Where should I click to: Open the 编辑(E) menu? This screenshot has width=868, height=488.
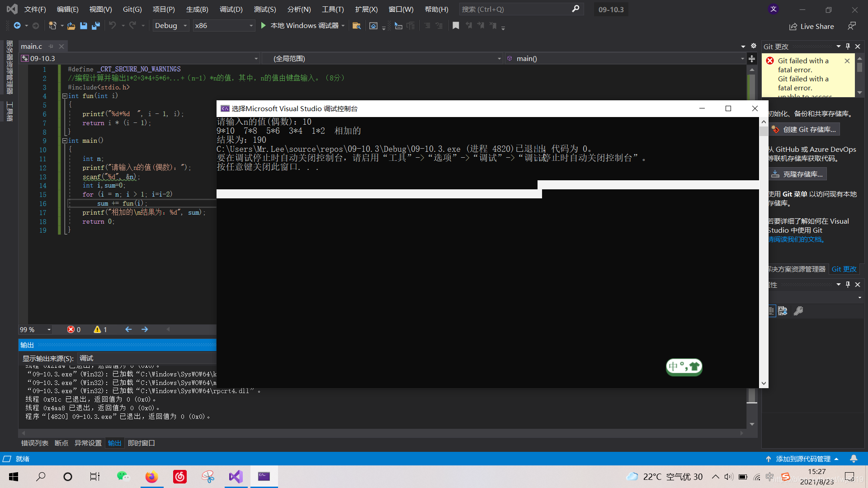pos(67,9)
